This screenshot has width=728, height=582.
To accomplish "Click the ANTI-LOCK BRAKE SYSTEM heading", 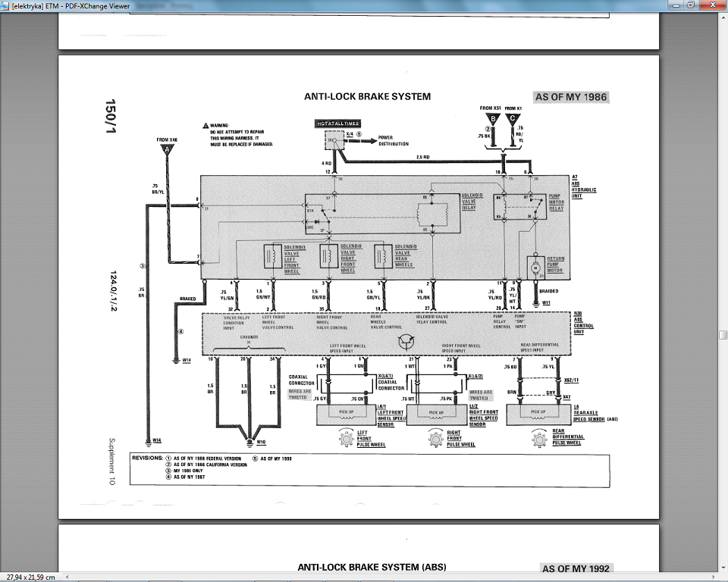I will pos(367,97).
